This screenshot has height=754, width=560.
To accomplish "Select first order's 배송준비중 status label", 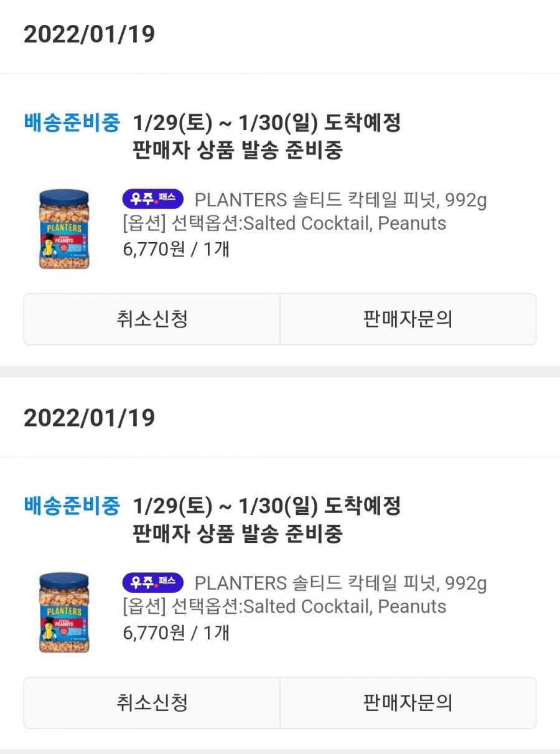I will (72, 123).
